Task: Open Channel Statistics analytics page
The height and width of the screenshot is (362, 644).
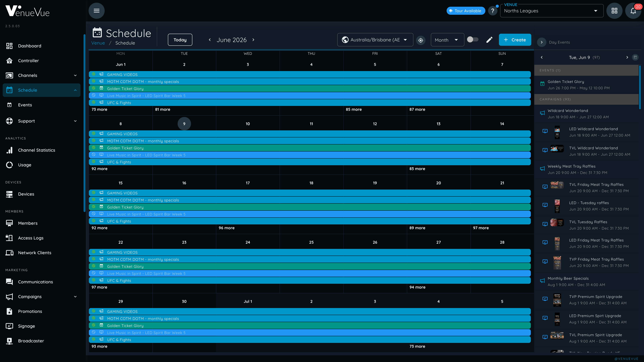Action: 41,150
